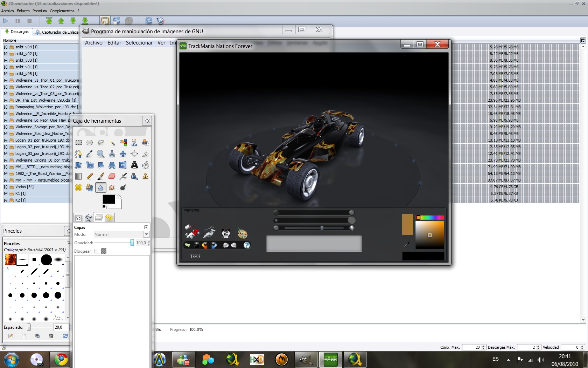
Task: Open GIMP Ver menu
Action: point(161,43)
